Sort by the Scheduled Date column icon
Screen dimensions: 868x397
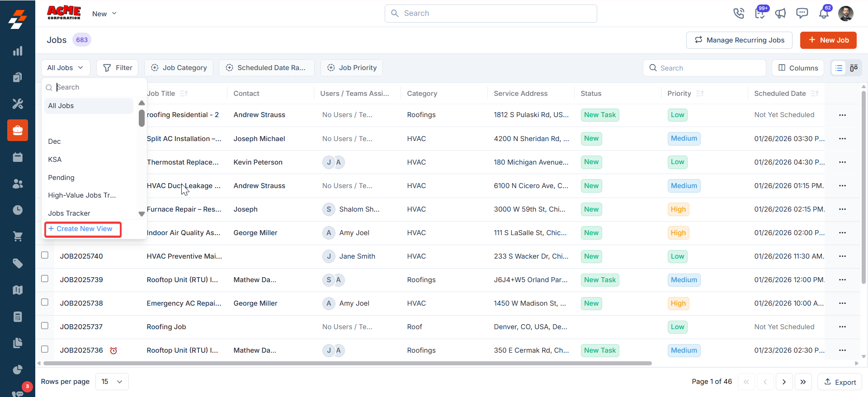coord(815,94)
